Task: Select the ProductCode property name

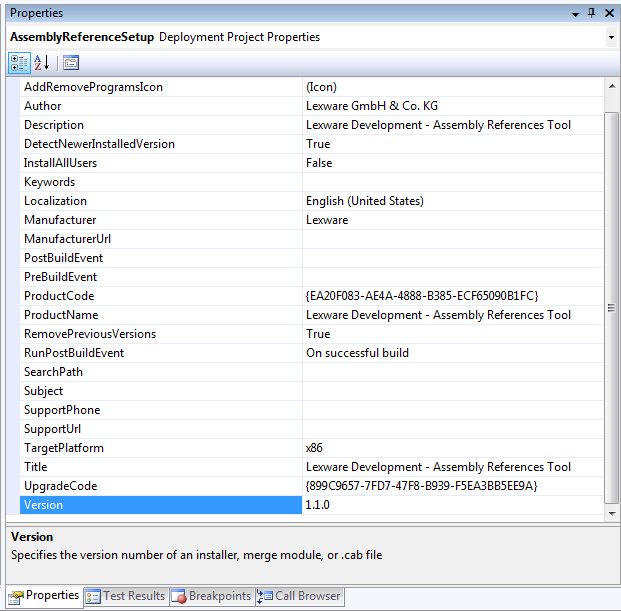Action: pyautogui.click(x=161, y=296)
